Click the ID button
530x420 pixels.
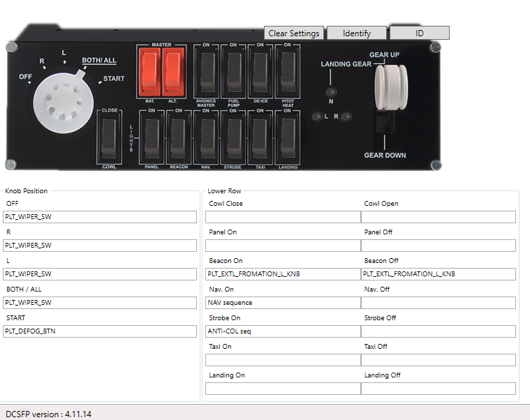(x=419, y=33)
